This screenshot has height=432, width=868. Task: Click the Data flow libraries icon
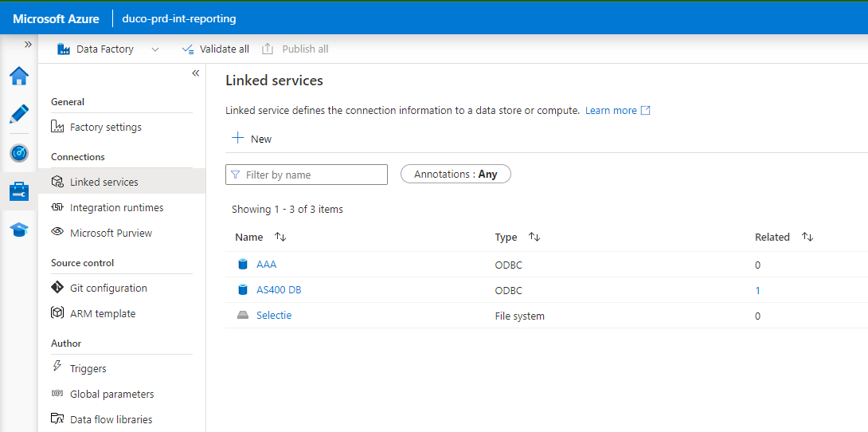[x=57, y=418]
